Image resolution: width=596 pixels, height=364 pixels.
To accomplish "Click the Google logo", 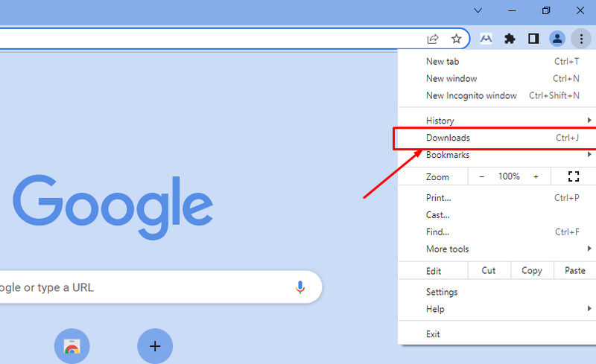I will [113, 207].
